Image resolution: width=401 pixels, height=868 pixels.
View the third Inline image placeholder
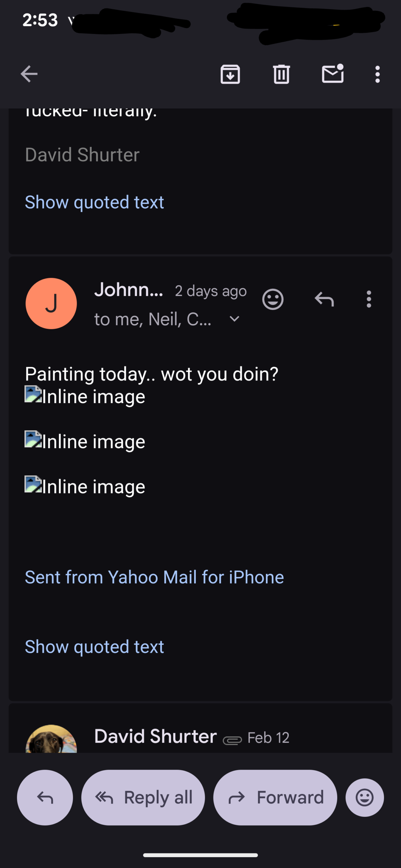(85, 487)
